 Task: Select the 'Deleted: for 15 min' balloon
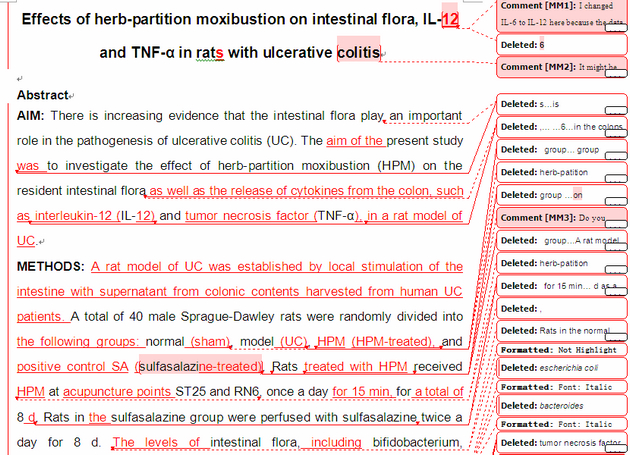coord(555,285)
